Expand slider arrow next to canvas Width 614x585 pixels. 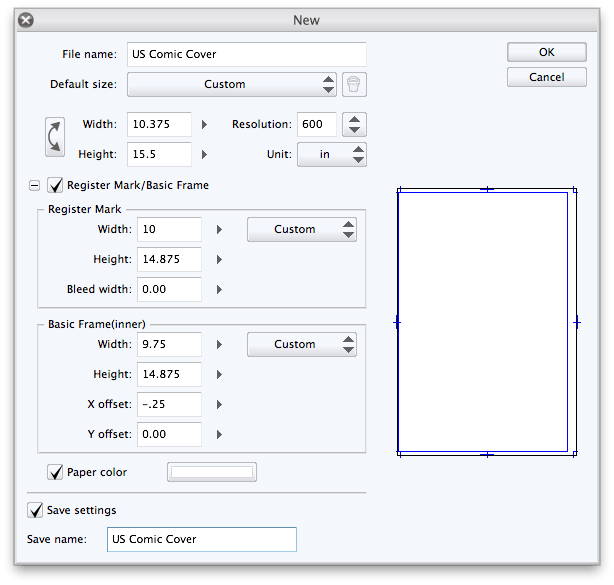coord(204,125)
